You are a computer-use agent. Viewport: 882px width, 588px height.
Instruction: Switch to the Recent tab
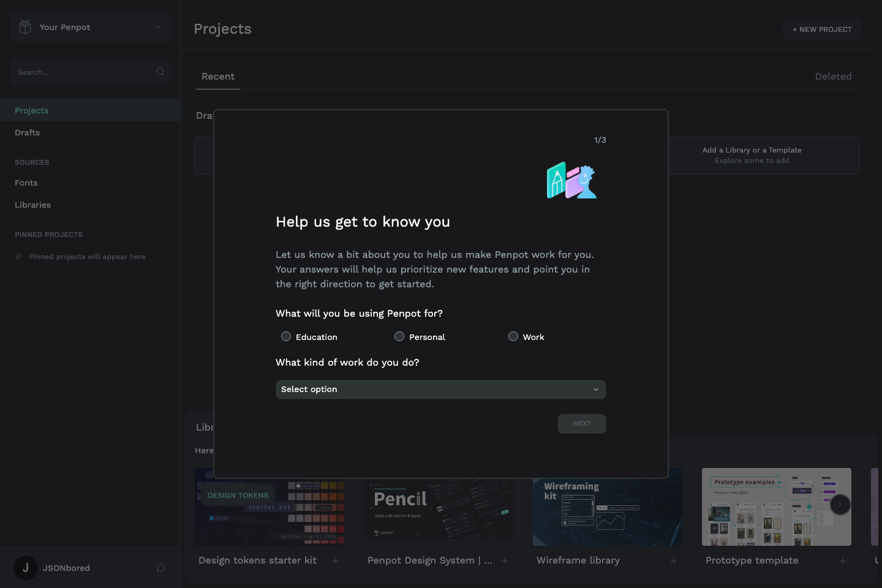click(x=218, y=77)
